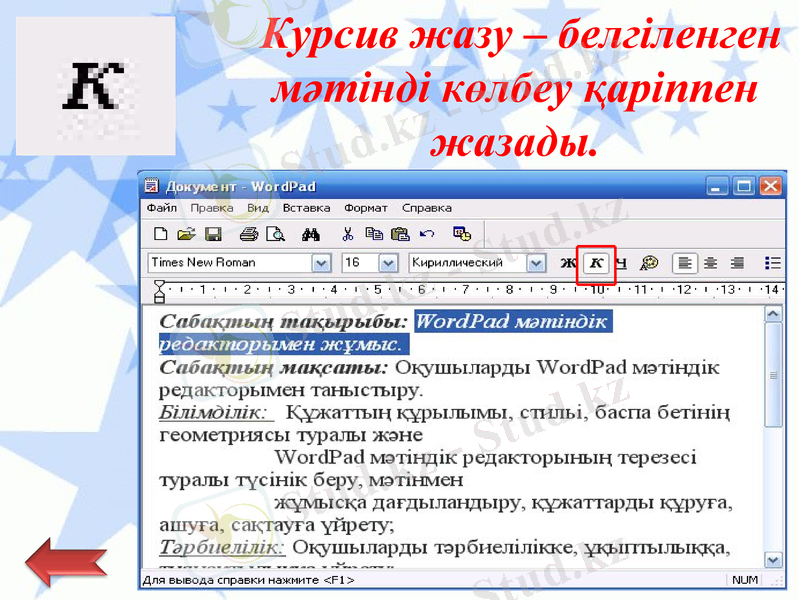
Task: Center align the text
Action: pyautogui.click(x=710, y=263)
